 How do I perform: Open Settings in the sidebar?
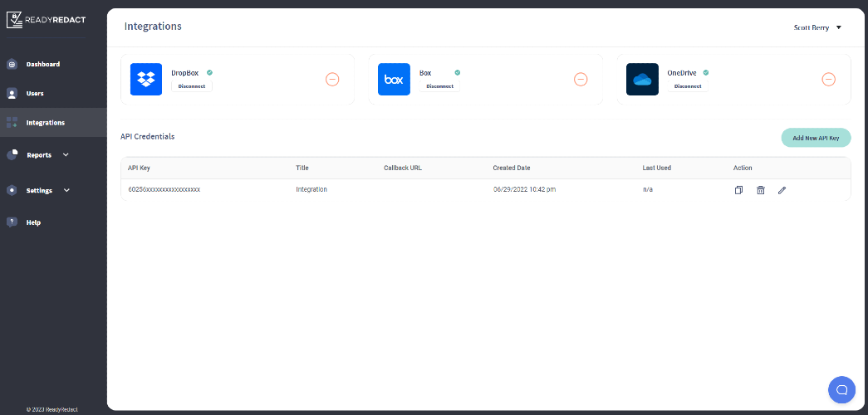39,190
